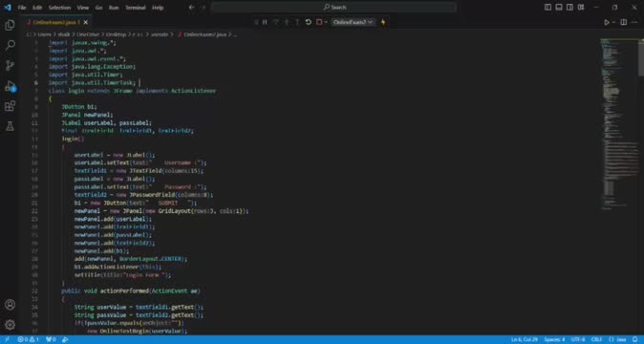Toggle the secondary side bar layout

tap(570, 8)
